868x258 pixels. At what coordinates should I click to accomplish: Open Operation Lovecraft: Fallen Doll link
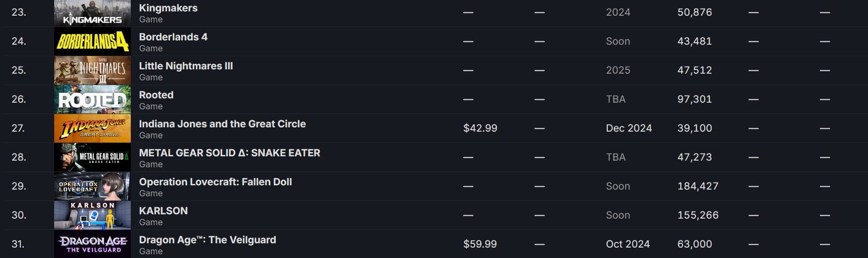215,182
